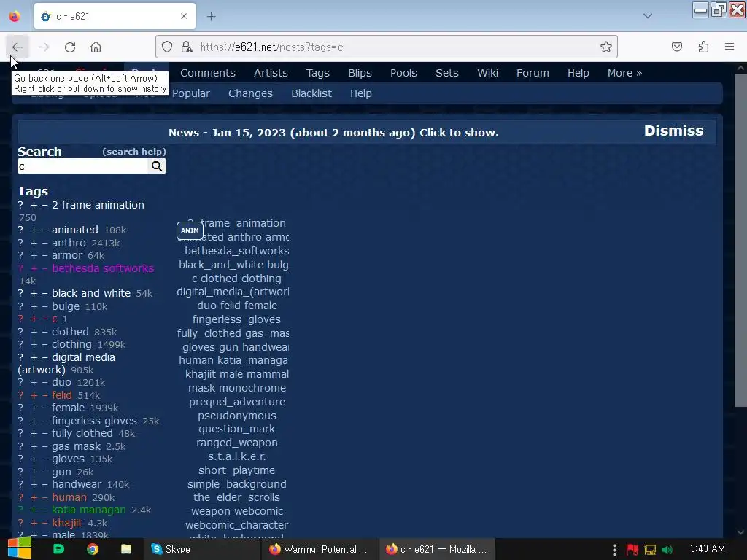Open File Explorer folder in taskbar
Image resolution: width=747 pixels, height=560 pixels.
pyautogui.click(x=125, y=549)
